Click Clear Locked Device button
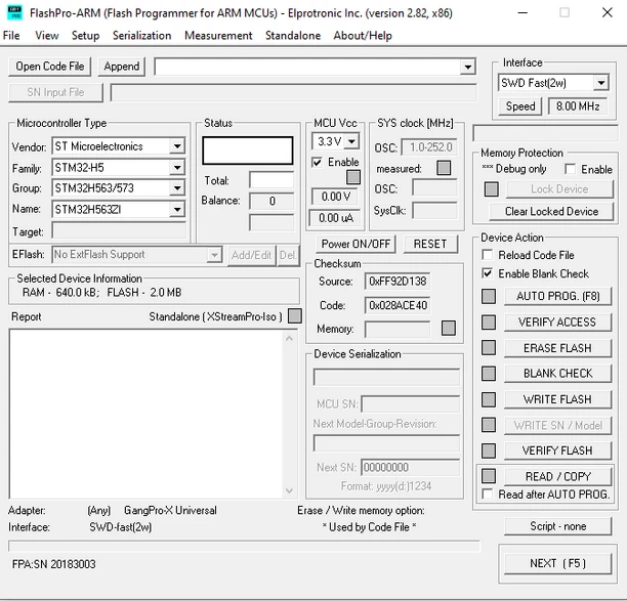The height and width of the screenshot is (601, 627). coord(551,212)
